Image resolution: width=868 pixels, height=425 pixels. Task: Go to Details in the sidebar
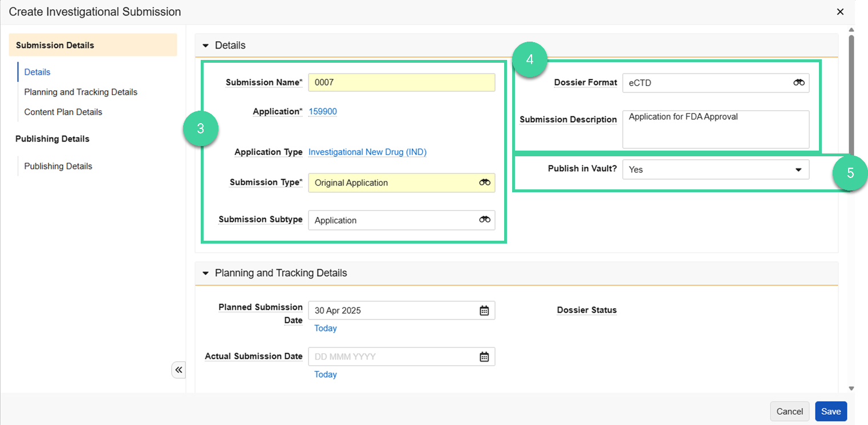pos(37,72)
